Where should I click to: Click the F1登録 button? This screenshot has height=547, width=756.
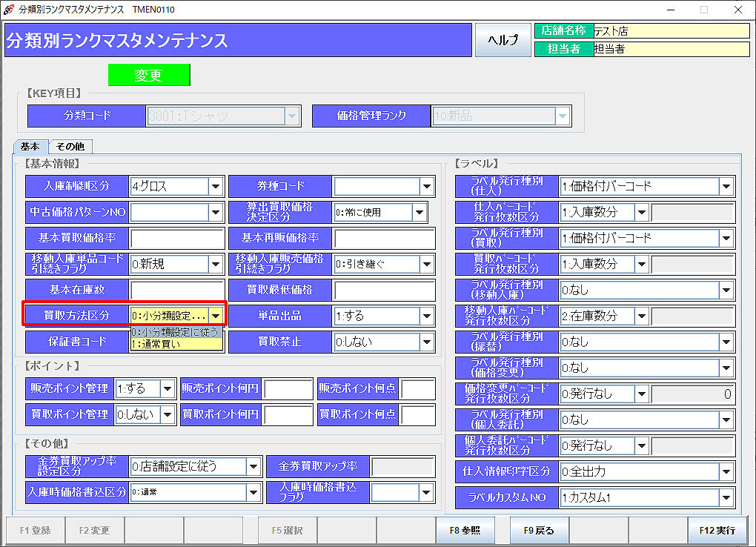tap(35, 531)
